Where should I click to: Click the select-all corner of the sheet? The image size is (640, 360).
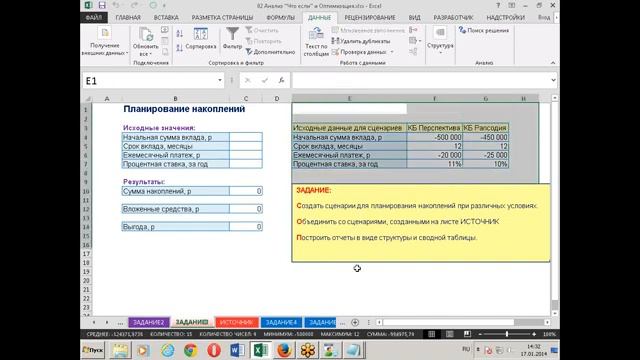(x=87, y=98)
